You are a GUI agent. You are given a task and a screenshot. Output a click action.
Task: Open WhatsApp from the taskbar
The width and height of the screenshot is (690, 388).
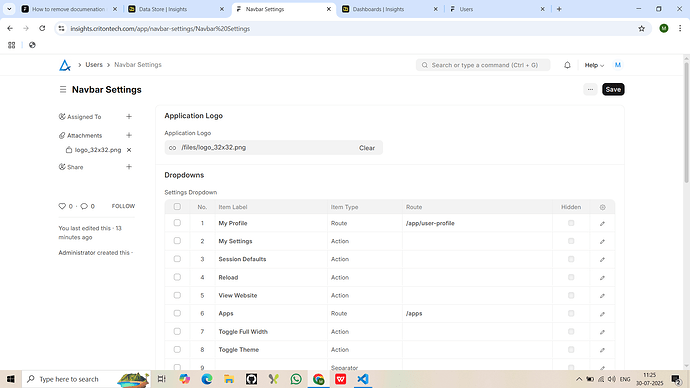pyautogui.click(x=296, y=379)
